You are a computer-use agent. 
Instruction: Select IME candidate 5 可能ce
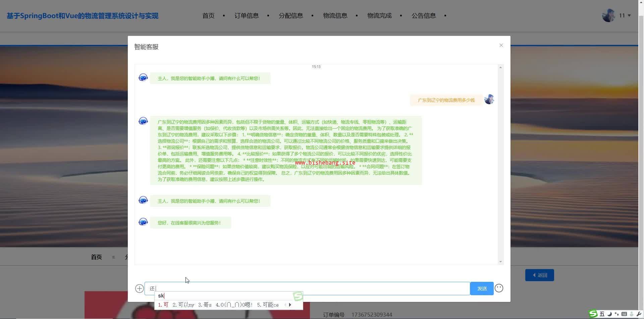click(x=268, y=305)
